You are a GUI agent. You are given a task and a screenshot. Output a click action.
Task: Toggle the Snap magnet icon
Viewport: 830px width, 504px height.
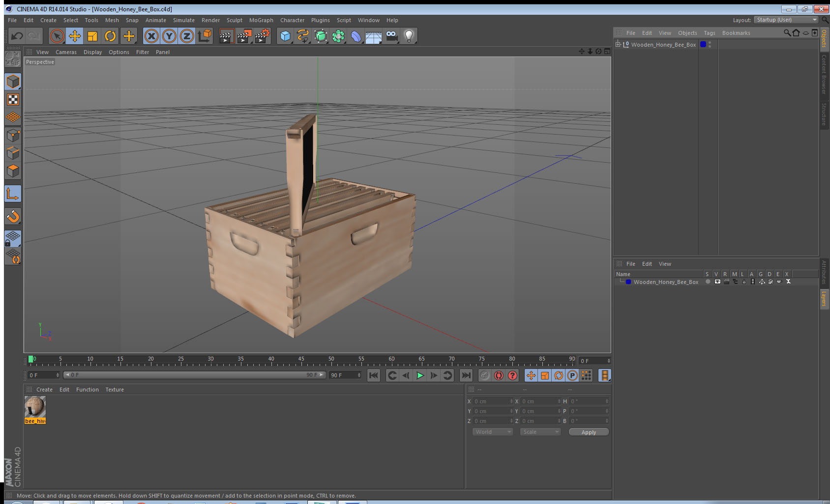coord(13,216)
